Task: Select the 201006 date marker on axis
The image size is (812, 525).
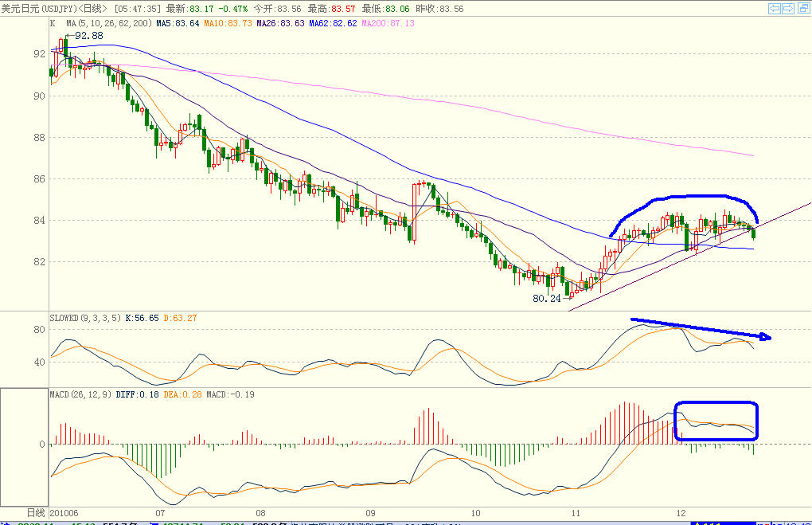Action: (64, 513)
